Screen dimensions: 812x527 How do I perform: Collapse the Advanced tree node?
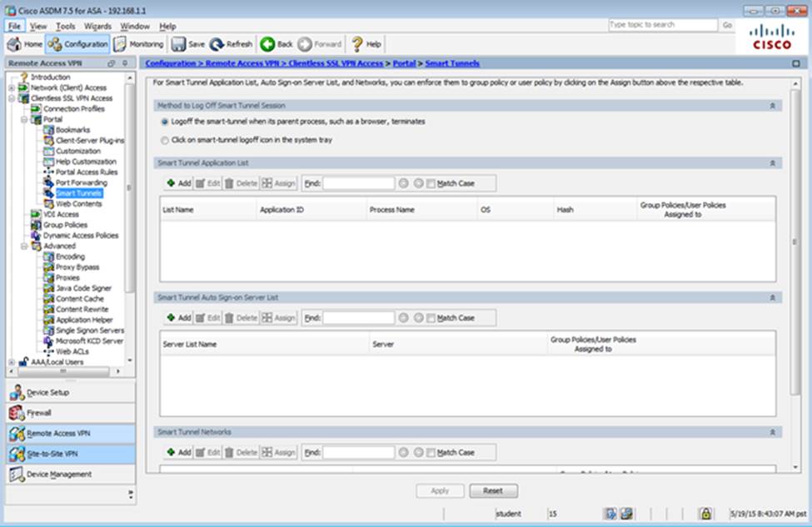[24, 246]
